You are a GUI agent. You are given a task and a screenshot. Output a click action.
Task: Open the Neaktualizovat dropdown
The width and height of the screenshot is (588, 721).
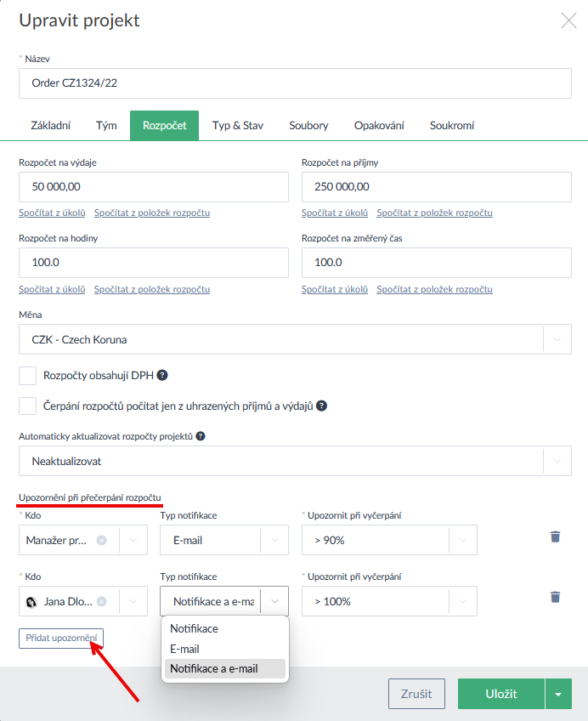(557, 462)
